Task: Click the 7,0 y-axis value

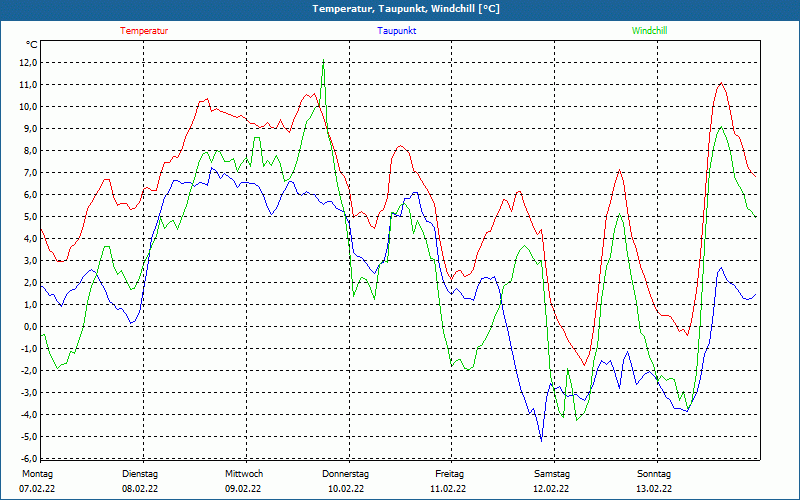Action: coord(30,172)
